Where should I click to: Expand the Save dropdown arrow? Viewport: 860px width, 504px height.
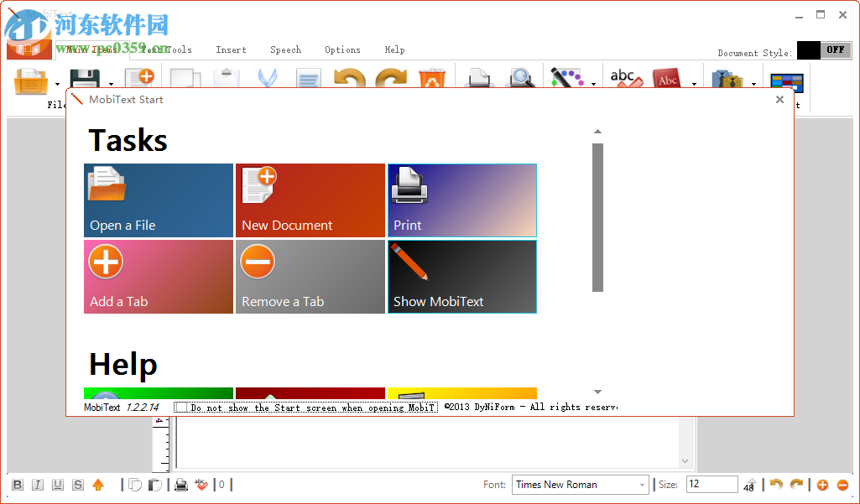[112, 84]
